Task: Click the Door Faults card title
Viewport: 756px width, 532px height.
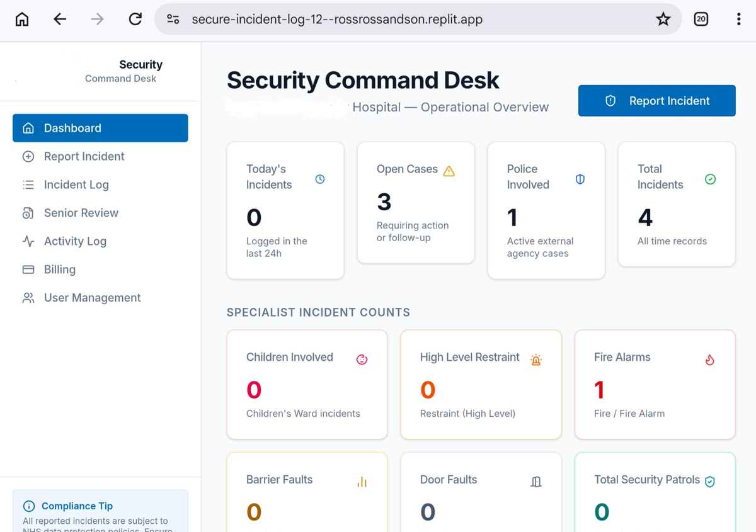Action: click(x=449, y=480)
